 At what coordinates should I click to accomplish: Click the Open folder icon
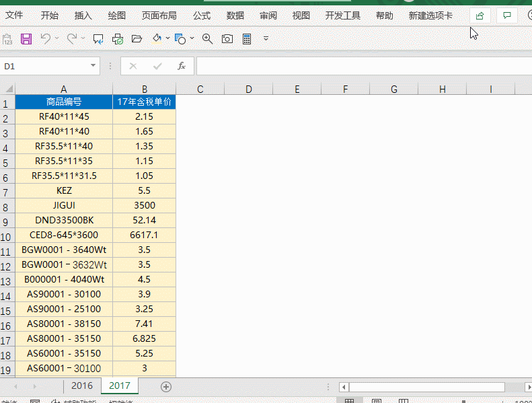137,39
